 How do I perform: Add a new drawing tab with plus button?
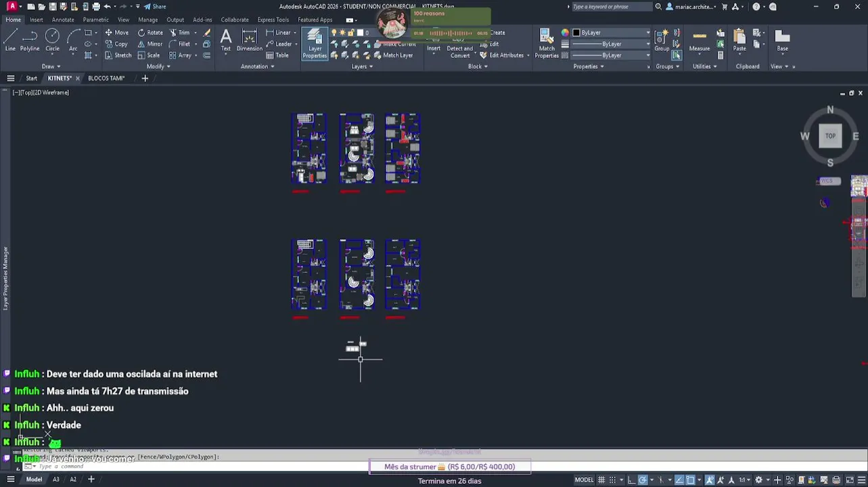[145, 78]
